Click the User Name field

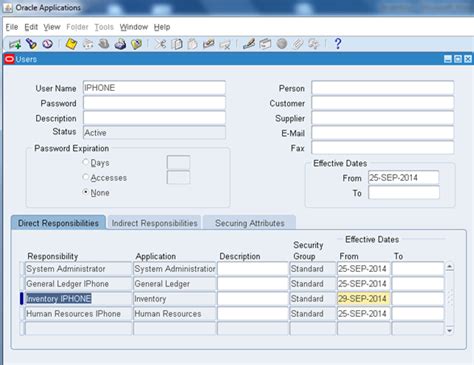click(154, 88)
